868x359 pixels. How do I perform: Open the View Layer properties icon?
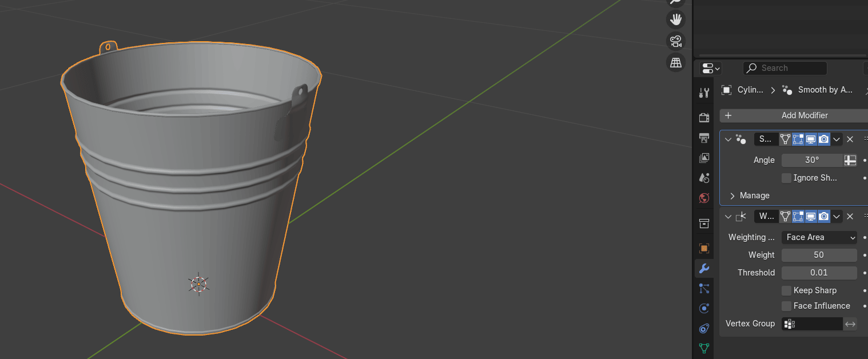click(704, 158)
